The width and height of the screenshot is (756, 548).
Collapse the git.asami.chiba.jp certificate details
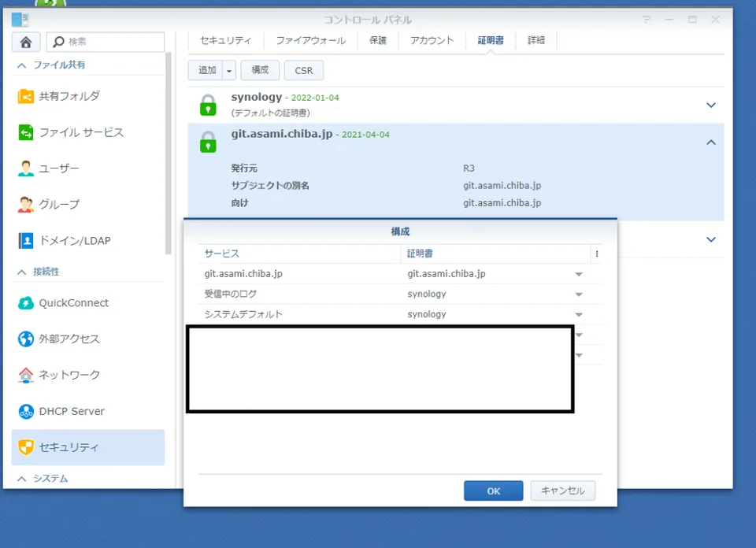click(x=710, y=143)
